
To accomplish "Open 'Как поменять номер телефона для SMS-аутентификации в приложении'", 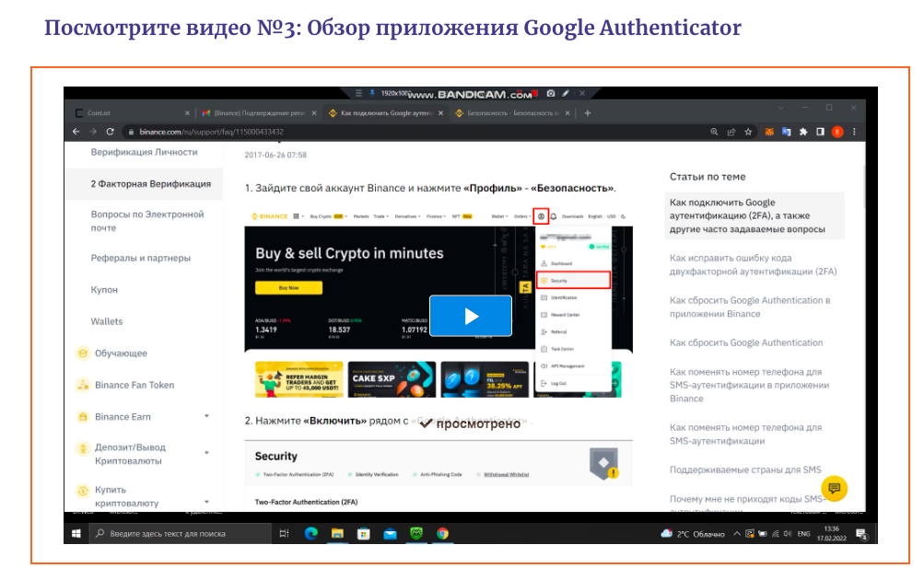I will [749, 385].
